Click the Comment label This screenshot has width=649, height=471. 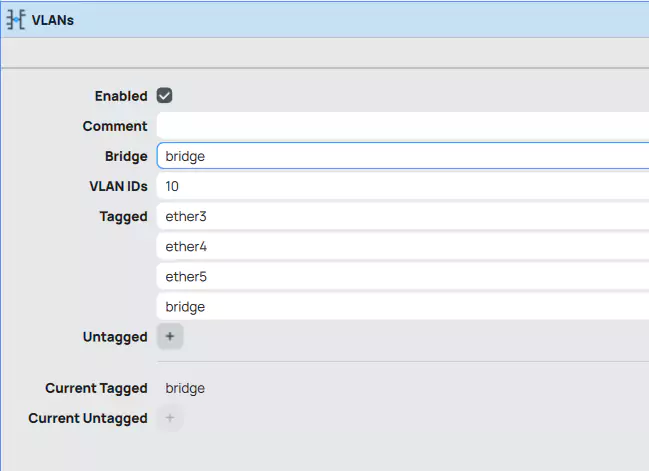115,126
